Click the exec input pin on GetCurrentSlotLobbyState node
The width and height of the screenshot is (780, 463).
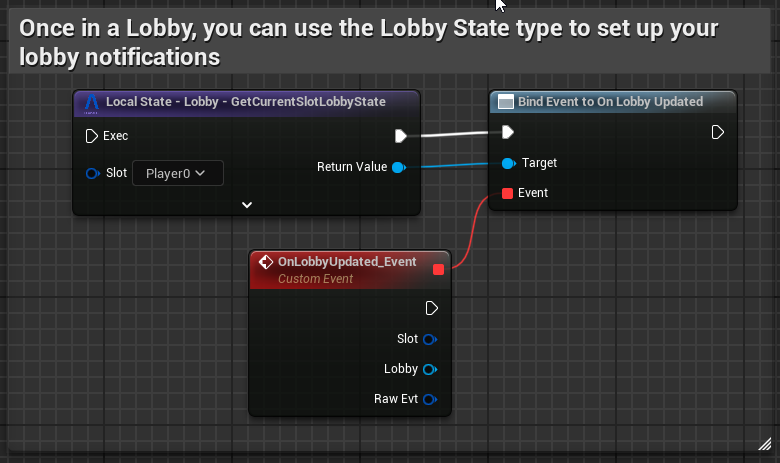click(x=91, y=135)
